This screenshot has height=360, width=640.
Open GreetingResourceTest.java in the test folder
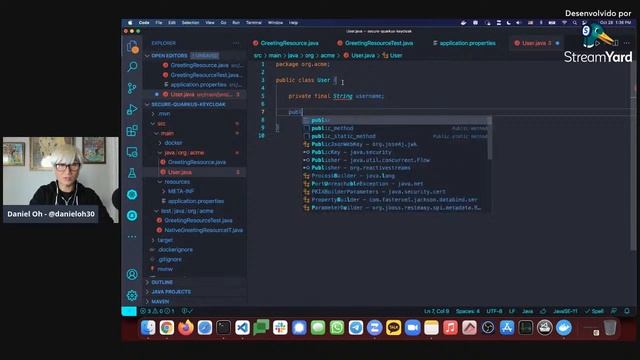coord(198,220)
